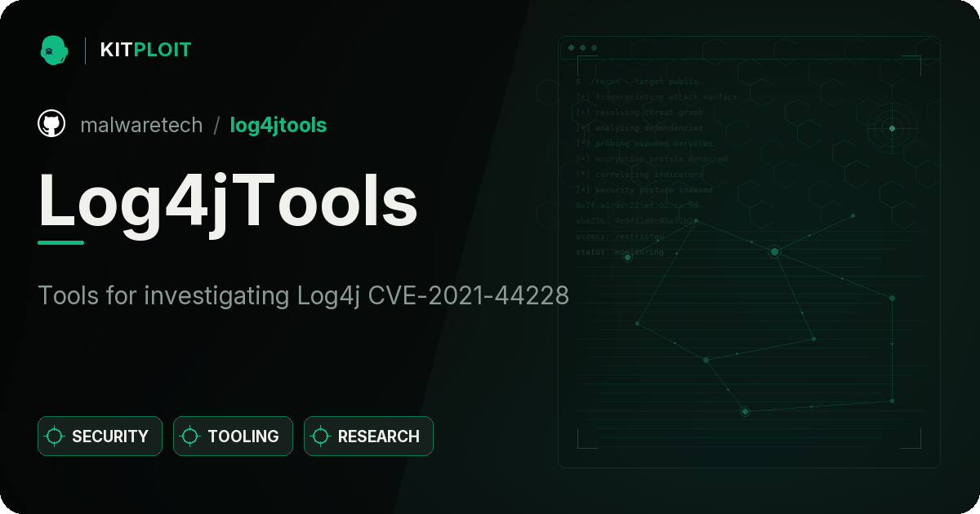The image size is (980, 514).
Task: Click the crosshair icon in the TOOLING tag
Action: coord(190,436)
